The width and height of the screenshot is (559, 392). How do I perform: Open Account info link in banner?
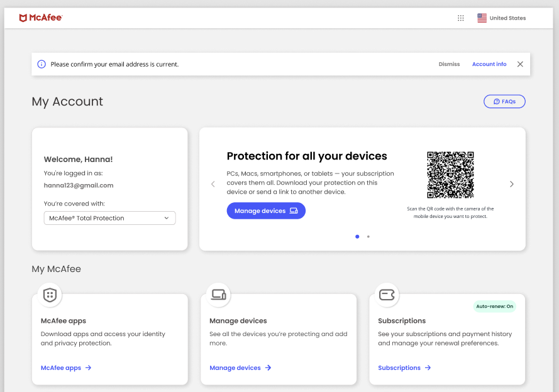pyautogui.click(x=489, y=64)
